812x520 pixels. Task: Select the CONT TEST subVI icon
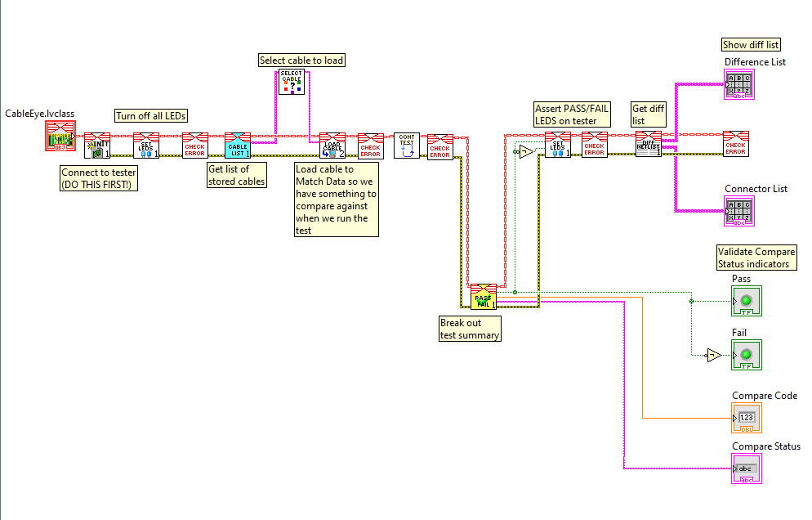click(x=407, y=144)
